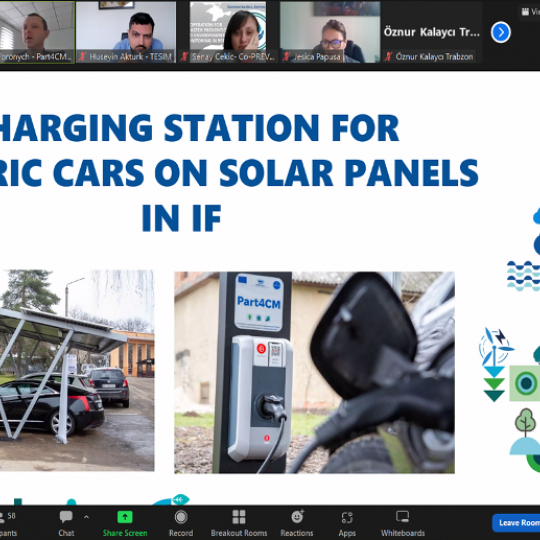Image resolution: width=540 pixels, height=540 pixels.
Task: Leave the room with Leave Room button
Action: pyautogui.click(x=517, y=523)
